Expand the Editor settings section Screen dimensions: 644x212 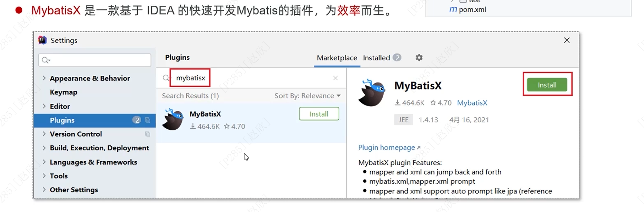click(44, 106)
